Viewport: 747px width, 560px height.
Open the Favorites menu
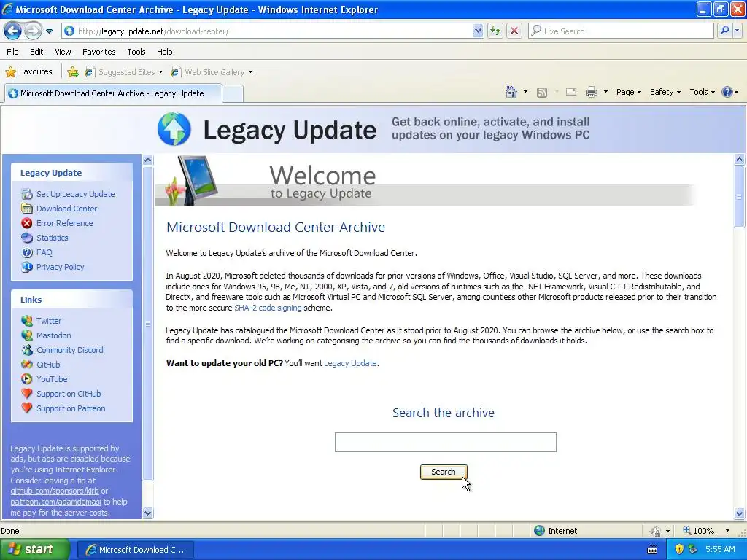coord(99,52)
